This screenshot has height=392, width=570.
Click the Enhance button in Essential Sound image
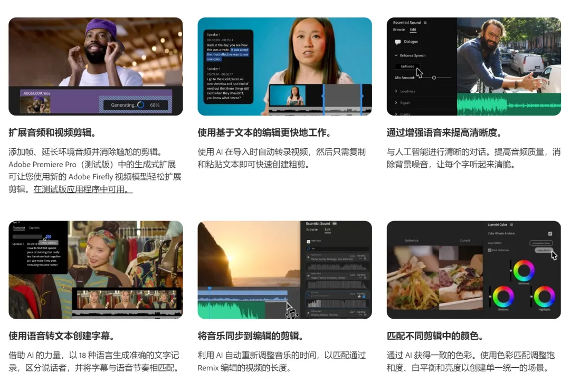[x=407, y=66]
